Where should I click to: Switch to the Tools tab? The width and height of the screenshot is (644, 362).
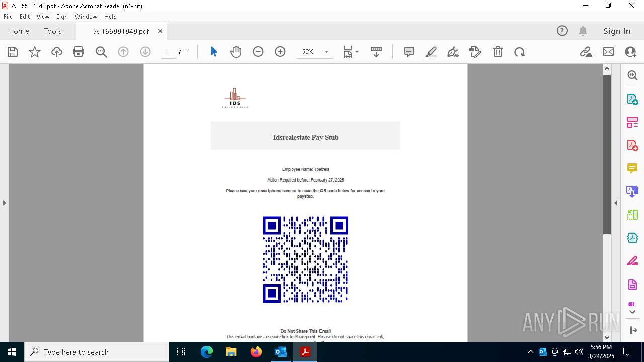53,31
